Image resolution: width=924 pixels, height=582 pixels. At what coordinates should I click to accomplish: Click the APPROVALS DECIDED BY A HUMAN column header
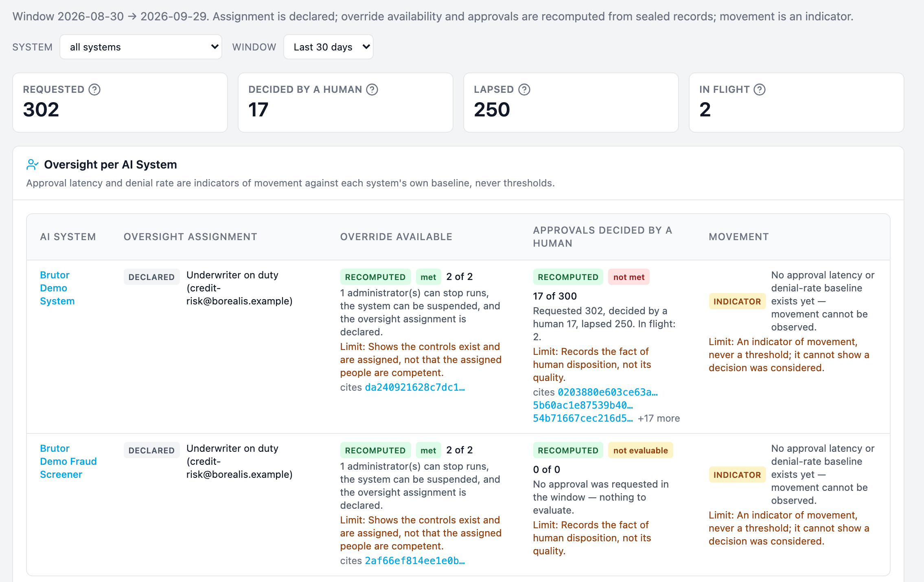602,237
